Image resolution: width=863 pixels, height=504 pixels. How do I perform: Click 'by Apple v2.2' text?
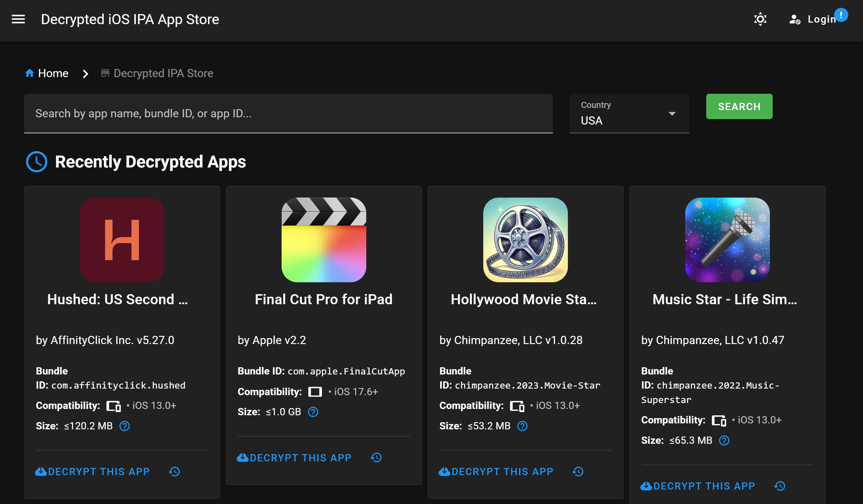(x=272, y=340)
